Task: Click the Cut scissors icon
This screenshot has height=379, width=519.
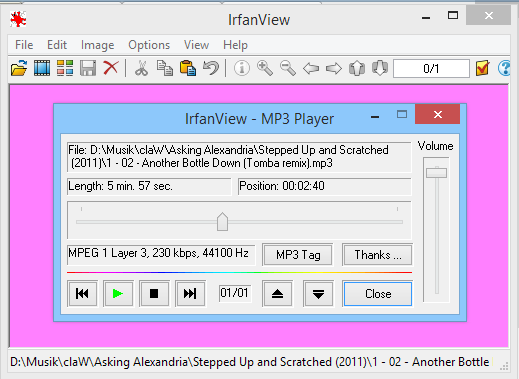Action: 141,68
